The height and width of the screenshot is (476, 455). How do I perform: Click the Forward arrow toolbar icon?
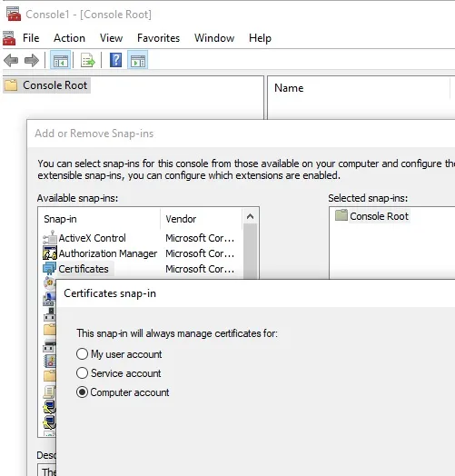[32, 60]
